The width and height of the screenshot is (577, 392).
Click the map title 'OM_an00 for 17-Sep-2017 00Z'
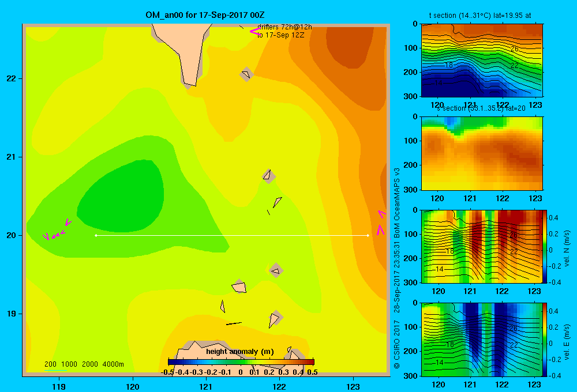pos(205,15)
